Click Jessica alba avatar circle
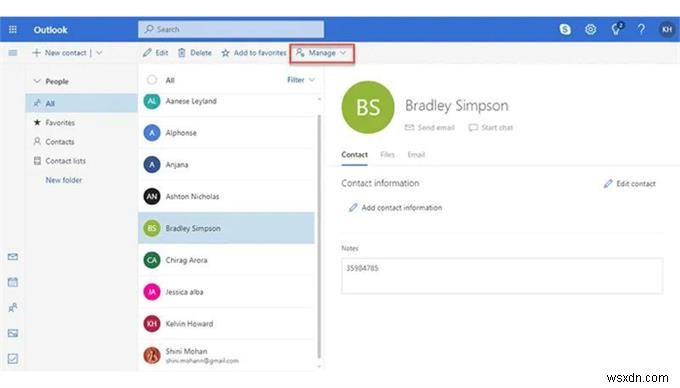 coord(152,292)
